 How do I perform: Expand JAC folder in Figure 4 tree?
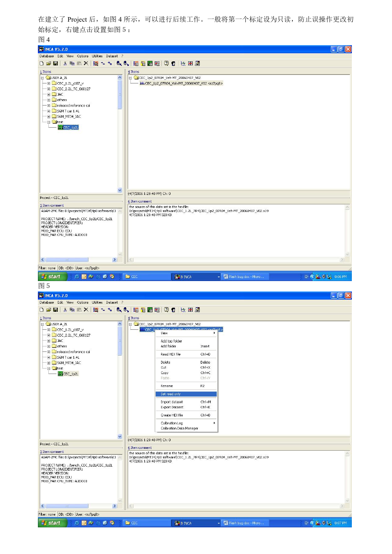[x=49, y=94]
